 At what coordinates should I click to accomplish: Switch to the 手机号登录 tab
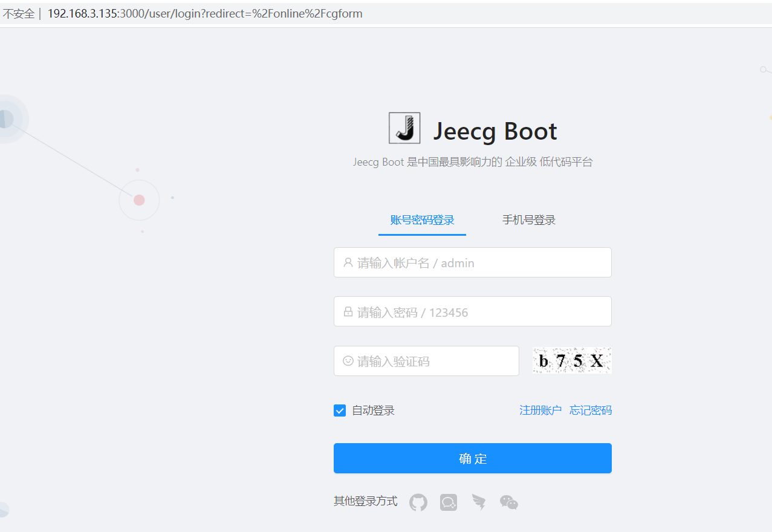pyautogui.click(x=528, y=220)
